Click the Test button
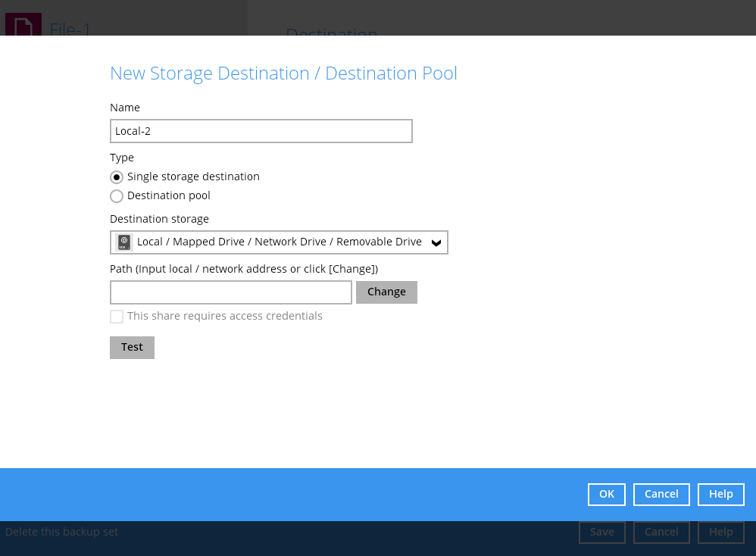Viewport: 756px width, 556px height. click(132, 348)
